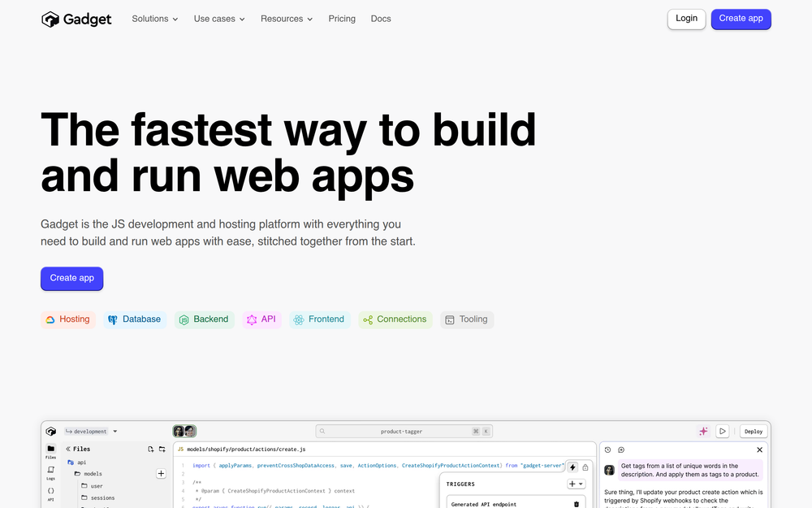Click the Generated API endpoint text
The image size is (812, 508).
click(484, 504)
